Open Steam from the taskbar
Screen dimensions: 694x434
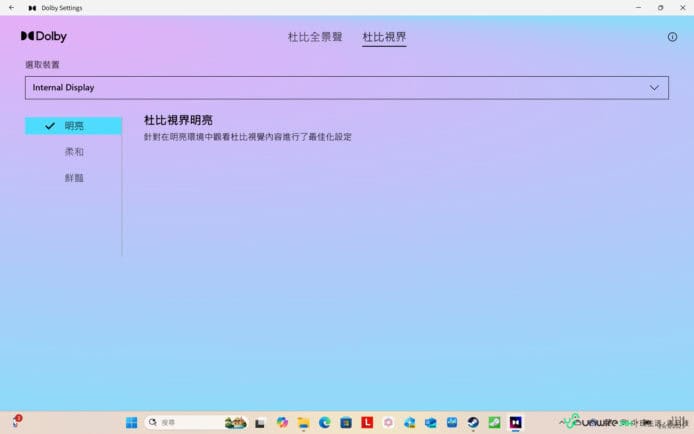coord(473,422)
